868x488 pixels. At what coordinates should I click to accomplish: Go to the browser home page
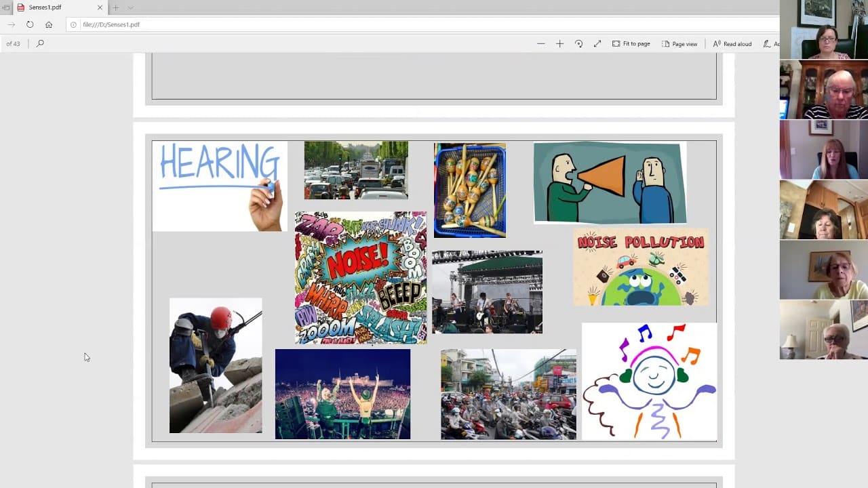tap(49, 24)
